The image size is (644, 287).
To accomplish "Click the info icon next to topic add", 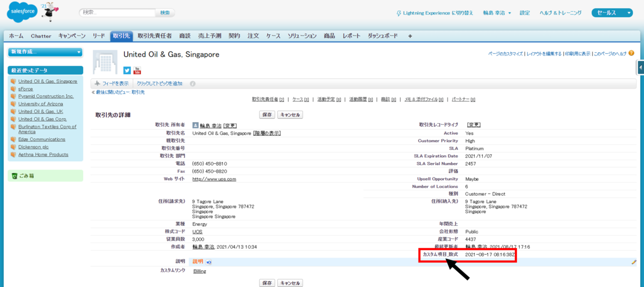I will [193, 84].
